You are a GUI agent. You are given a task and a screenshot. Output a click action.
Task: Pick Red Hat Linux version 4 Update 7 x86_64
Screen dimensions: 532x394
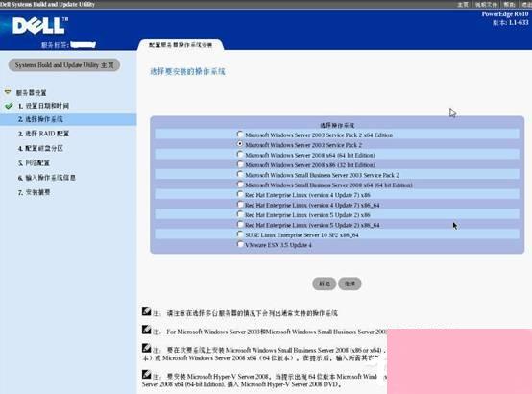point(240,204)
